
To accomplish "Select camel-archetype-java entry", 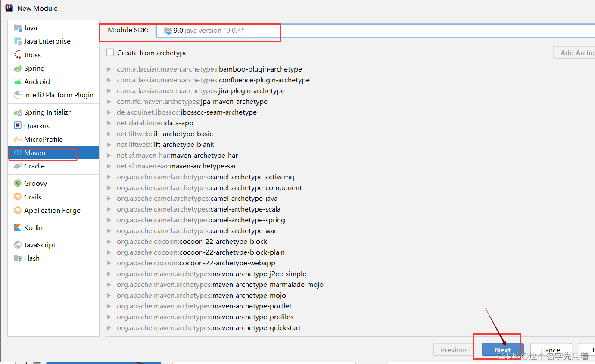I will pyautogui.click(x=197, y=198).
